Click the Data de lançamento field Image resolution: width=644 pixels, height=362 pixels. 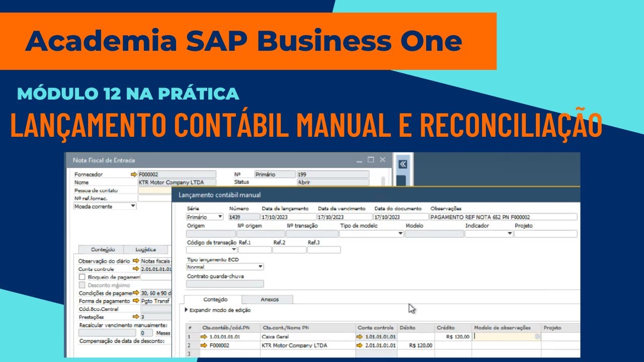[x=288, y=217]
